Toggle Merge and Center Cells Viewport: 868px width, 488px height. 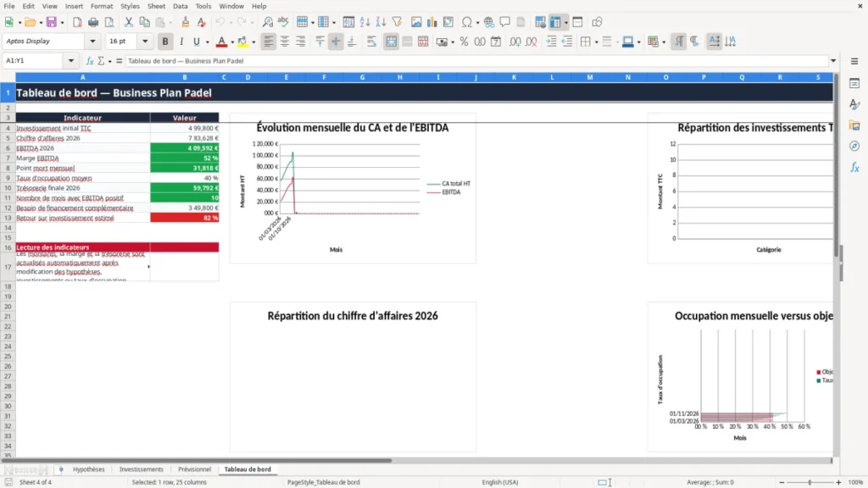pos(391,42)
